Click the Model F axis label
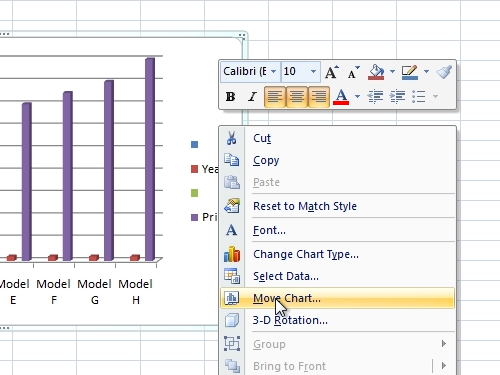 point(54,292)
